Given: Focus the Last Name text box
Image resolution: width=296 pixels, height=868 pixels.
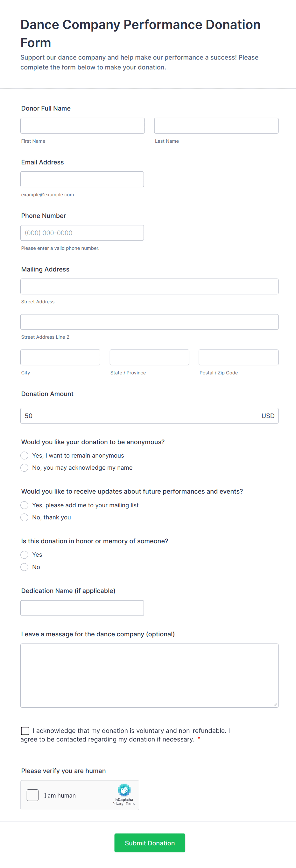Looking at the screenshot, I should (216, 126).
